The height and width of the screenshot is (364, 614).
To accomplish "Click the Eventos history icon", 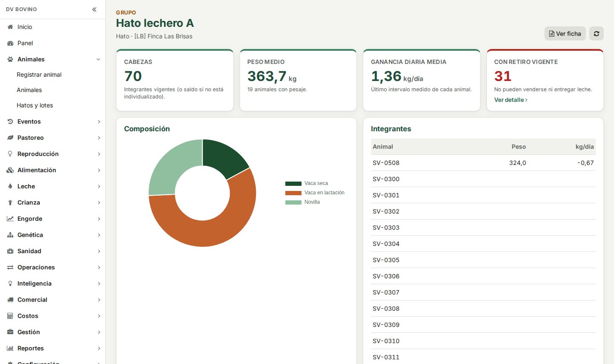I will point(10,121).
